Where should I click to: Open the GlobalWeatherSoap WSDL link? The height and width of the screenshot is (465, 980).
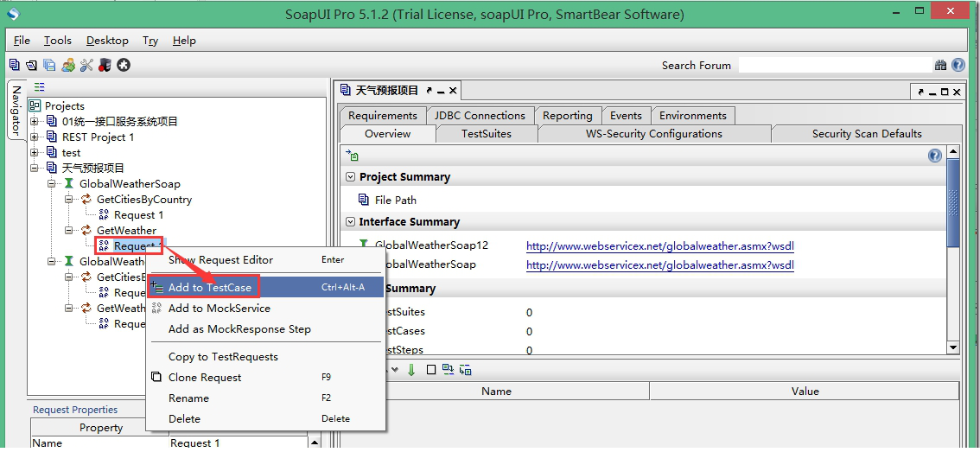(x=660, y=265)
